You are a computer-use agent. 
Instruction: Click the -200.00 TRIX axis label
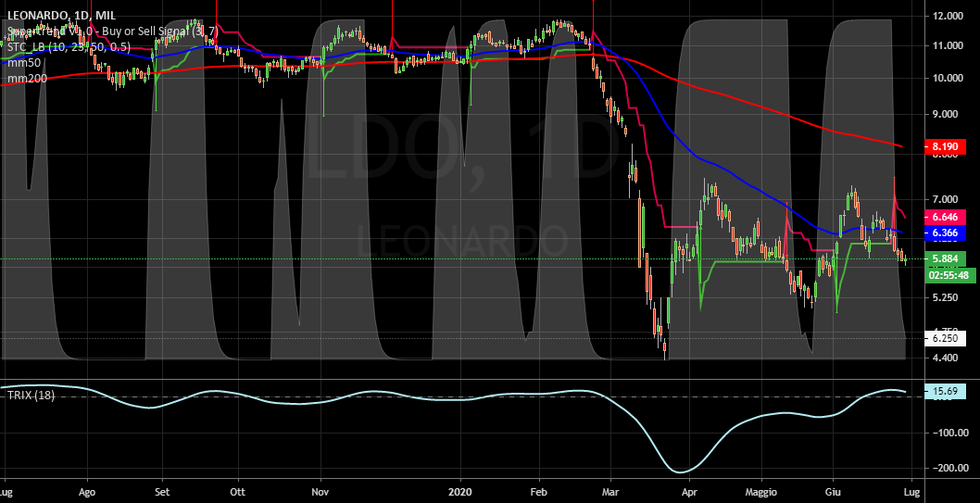[949, 468]
